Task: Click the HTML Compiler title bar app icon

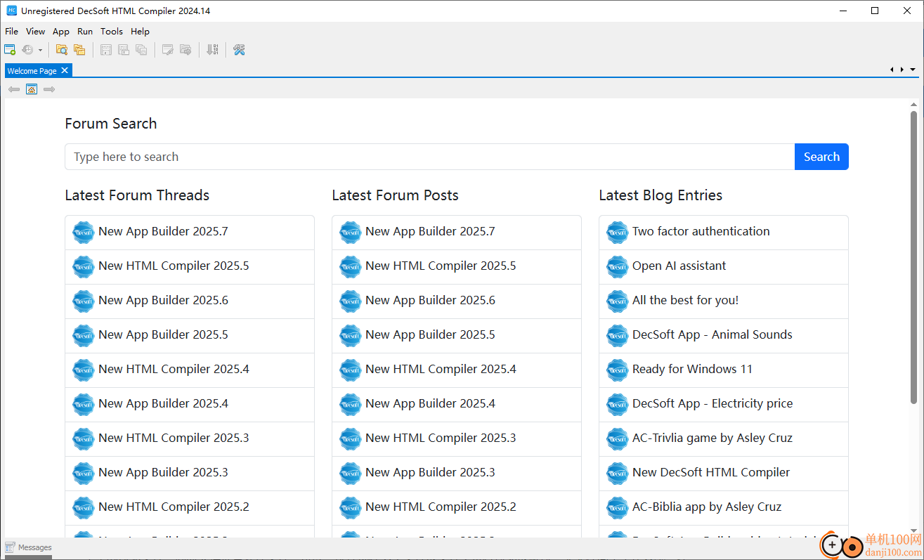Action: tap(12, 11)
